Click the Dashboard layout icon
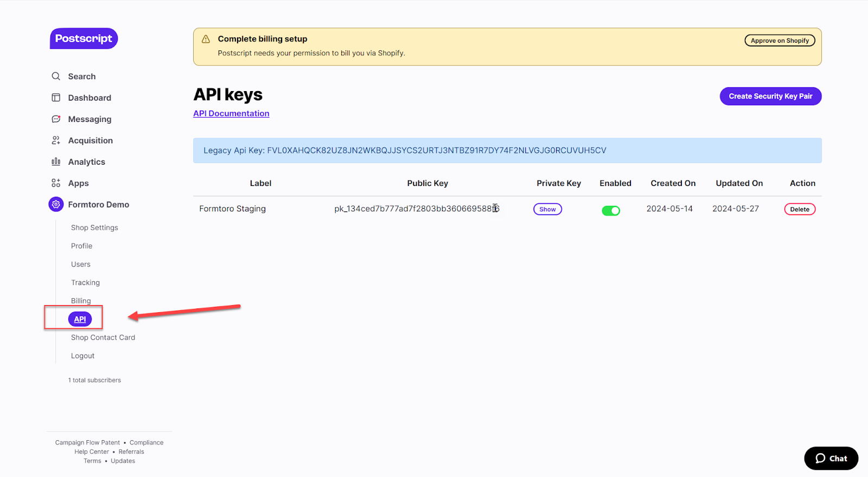The width and height of the screenshot is (868, 477). point(56,98)
